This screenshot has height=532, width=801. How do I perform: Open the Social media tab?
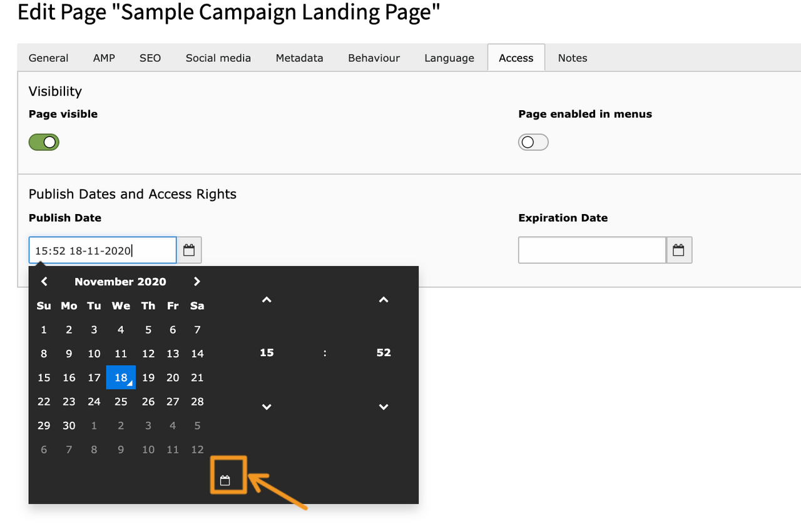218,58
